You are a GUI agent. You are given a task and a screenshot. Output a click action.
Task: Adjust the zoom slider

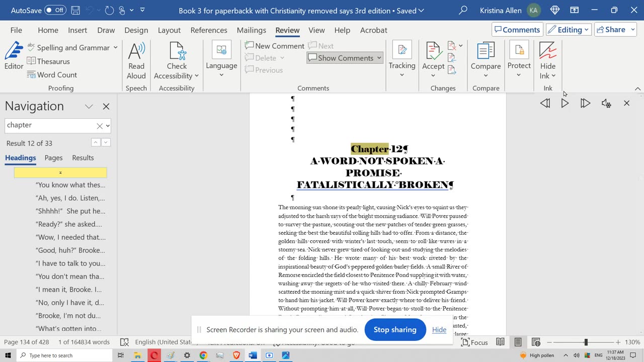click(x=586, y=342)
